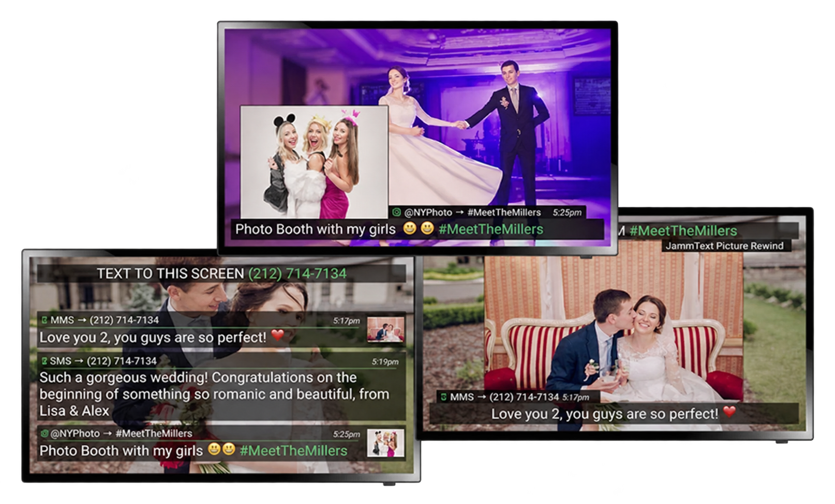Click the phone icon before MMS on left screen

44,320
